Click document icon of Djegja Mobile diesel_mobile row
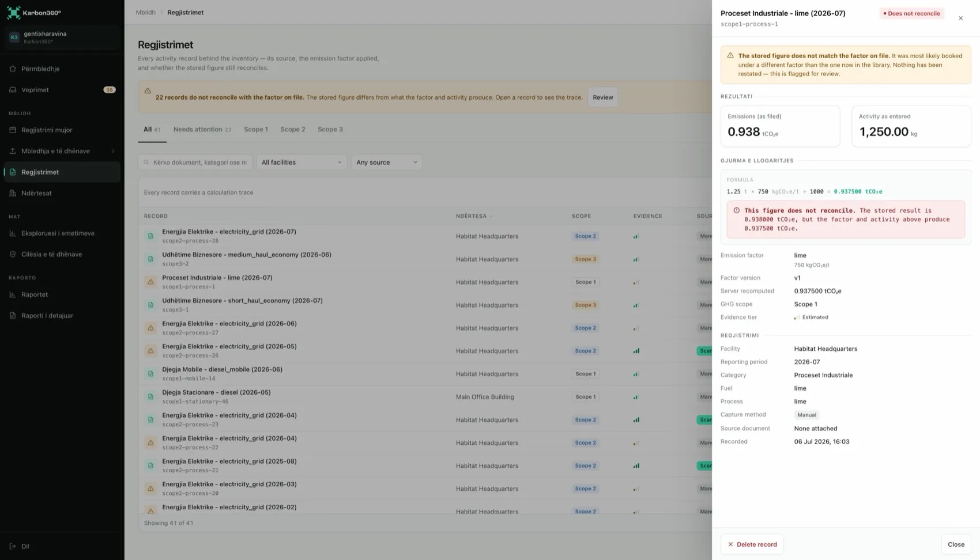Screen dimensions: 980x560 [x=150, y=374]
